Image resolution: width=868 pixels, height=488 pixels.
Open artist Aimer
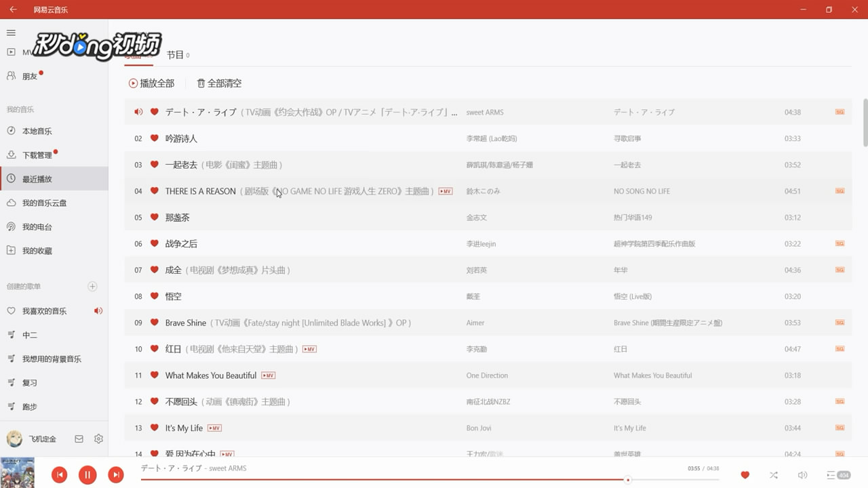(x=475, y=323)
